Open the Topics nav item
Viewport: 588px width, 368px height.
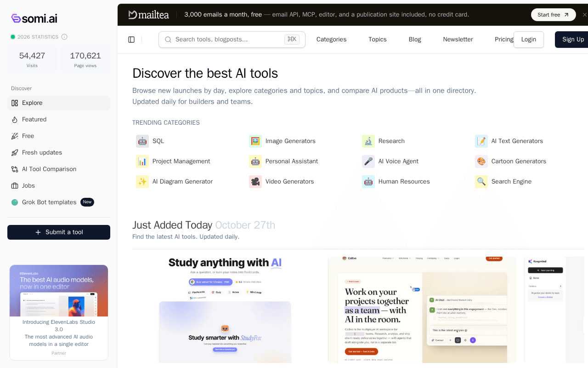coord(378,40)
